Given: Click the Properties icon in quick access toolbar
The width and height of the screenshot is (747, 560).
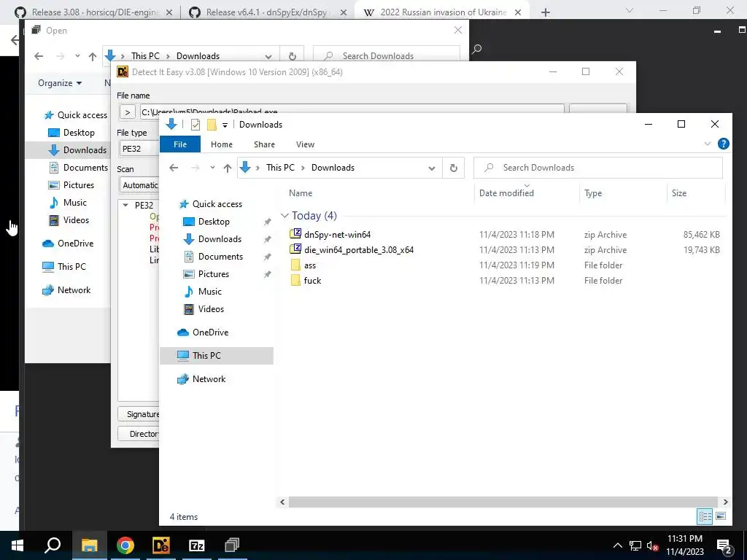Looking at the screenshot, I should (196, 125).
